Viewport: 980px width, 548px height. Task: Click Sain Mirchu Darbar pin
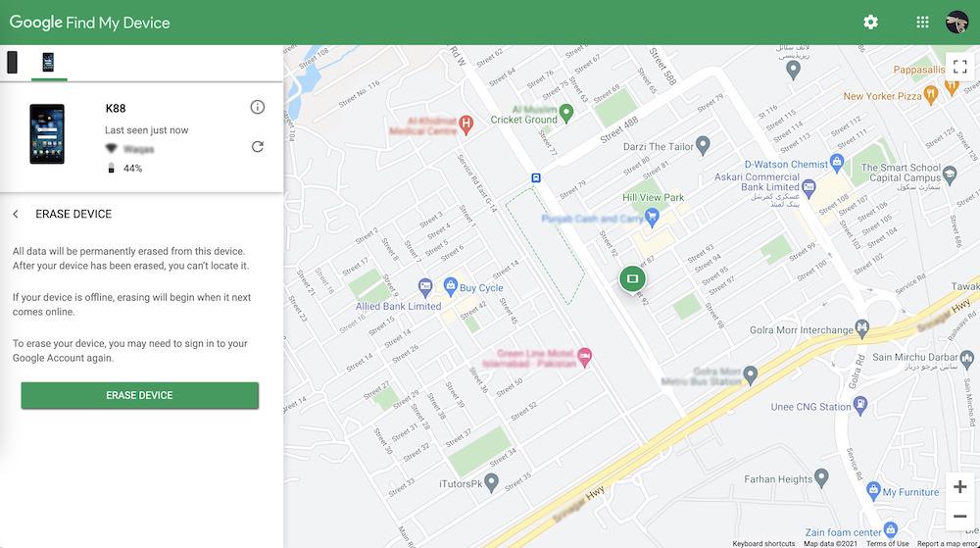click(967, 359)
